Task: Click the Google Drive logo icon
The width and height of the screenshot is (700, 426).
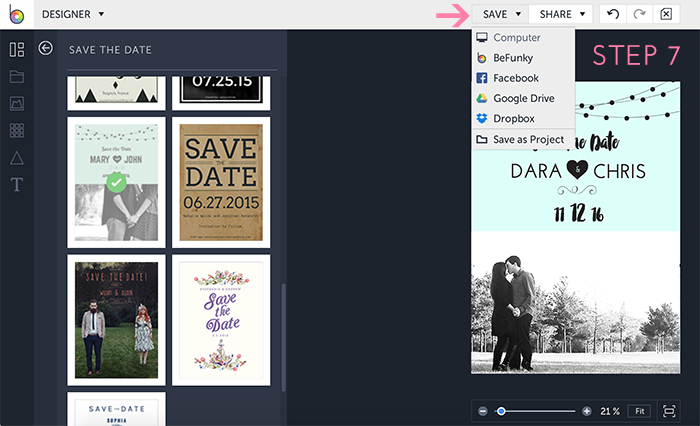Action: pyautogui.click(x=482, y=98)
